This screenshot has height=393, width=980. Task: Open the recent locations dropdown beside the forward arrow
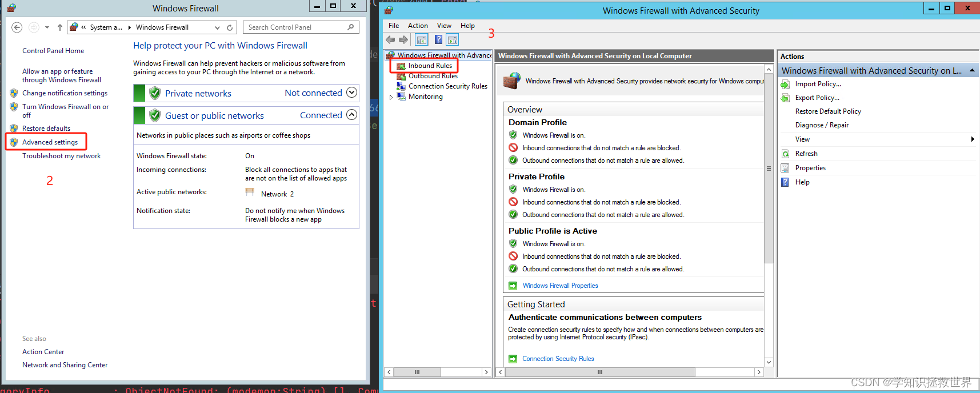point(47,27)
